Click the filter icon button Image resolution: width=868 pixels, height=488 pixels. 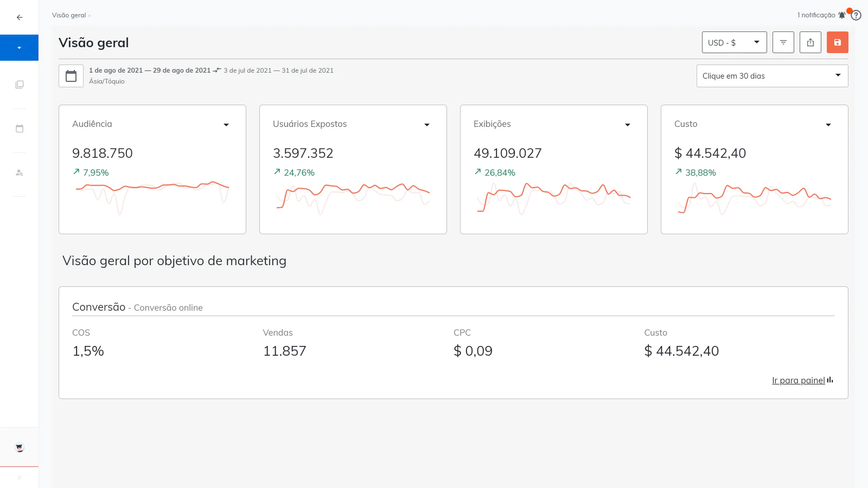(783, 42)
